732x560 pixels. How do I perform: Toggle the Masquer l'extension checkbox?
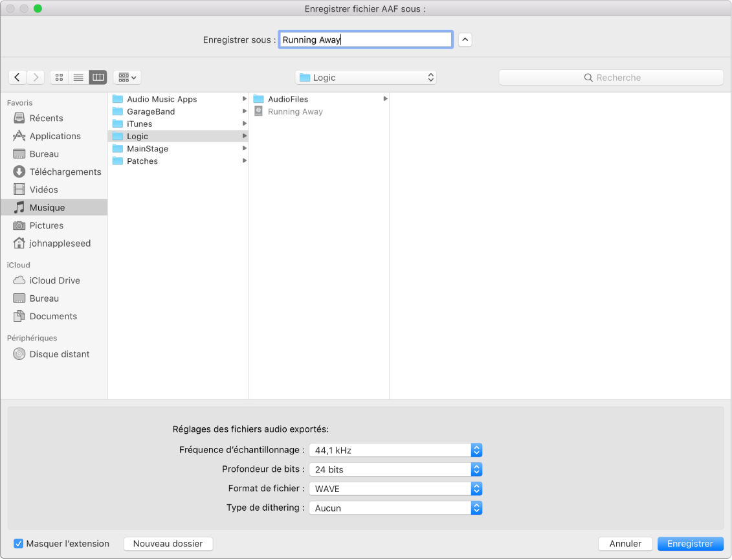(x=19, y=544)
